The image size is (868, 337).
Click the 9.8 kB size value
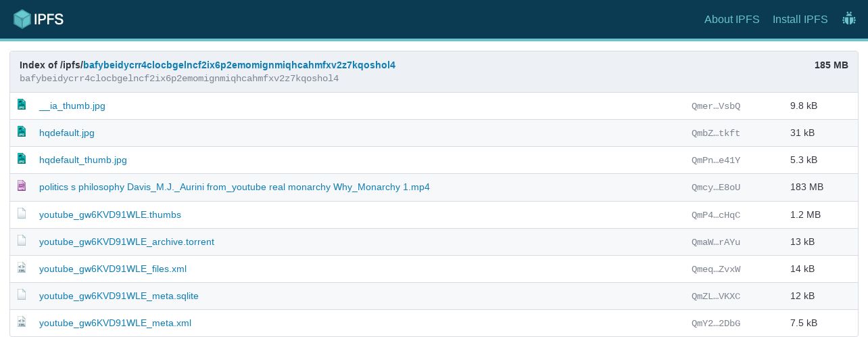pos(804,106)
